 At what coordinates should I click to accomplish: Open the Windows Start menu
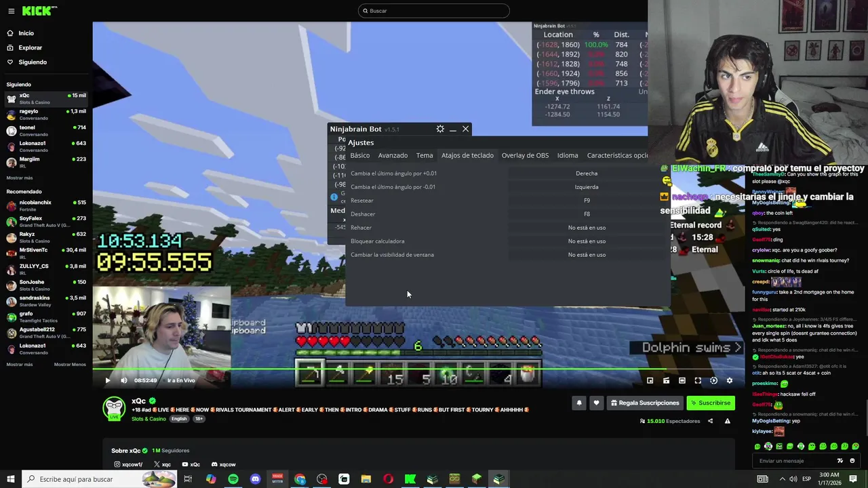click(x=10, y=479)
